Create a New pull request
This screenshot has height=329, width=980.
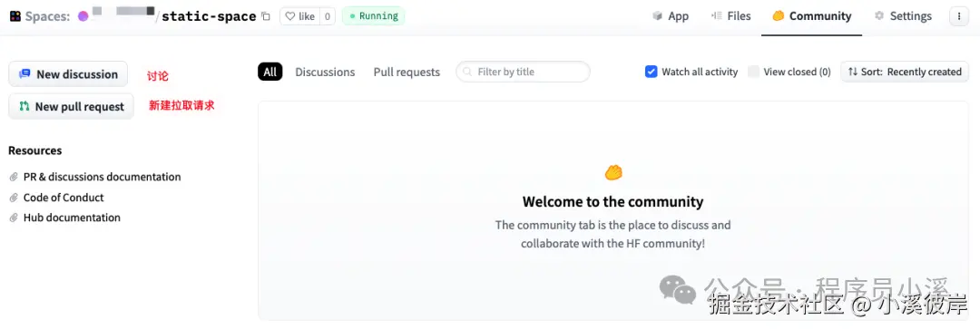tap(72, 106)
